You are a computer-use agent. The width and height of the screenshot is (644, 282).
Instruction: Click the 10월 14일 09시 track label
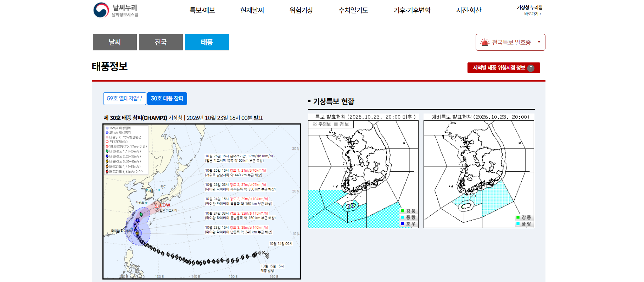click(281, 244)
